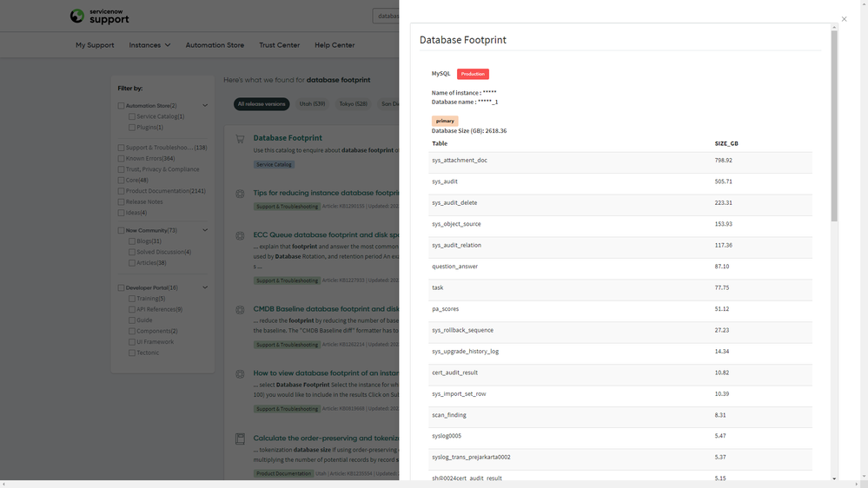Select the Utah (539) release pill

pyautogui.click(x=312, y=104)
